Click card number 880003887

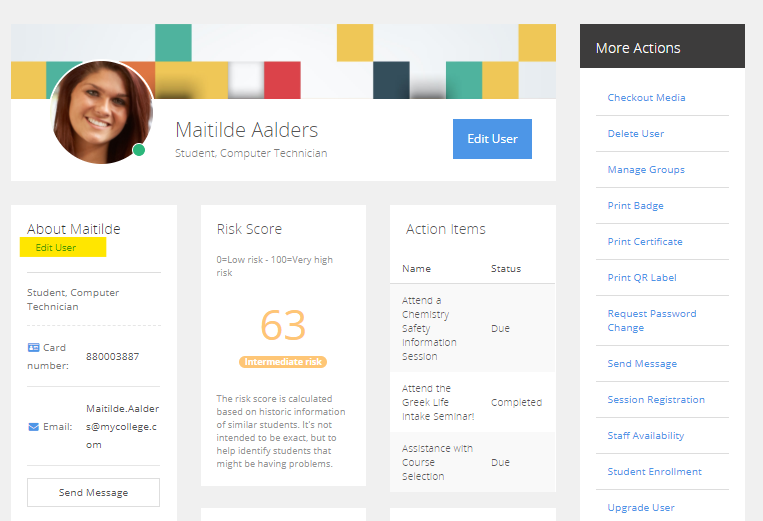coord(112,357)
